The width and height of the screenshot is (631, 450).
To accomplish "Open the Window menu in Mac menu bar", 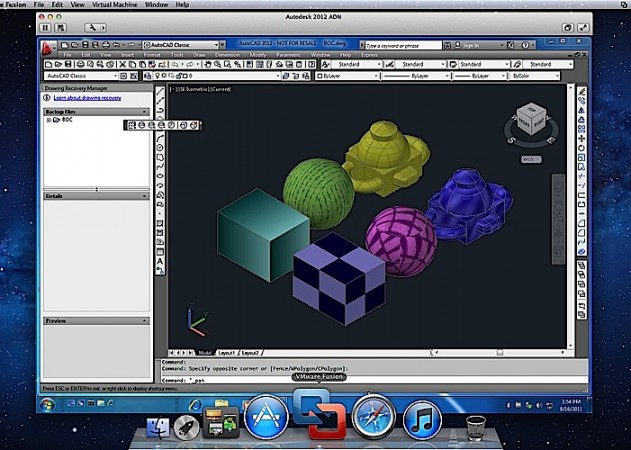I will [x=156, y=5].
